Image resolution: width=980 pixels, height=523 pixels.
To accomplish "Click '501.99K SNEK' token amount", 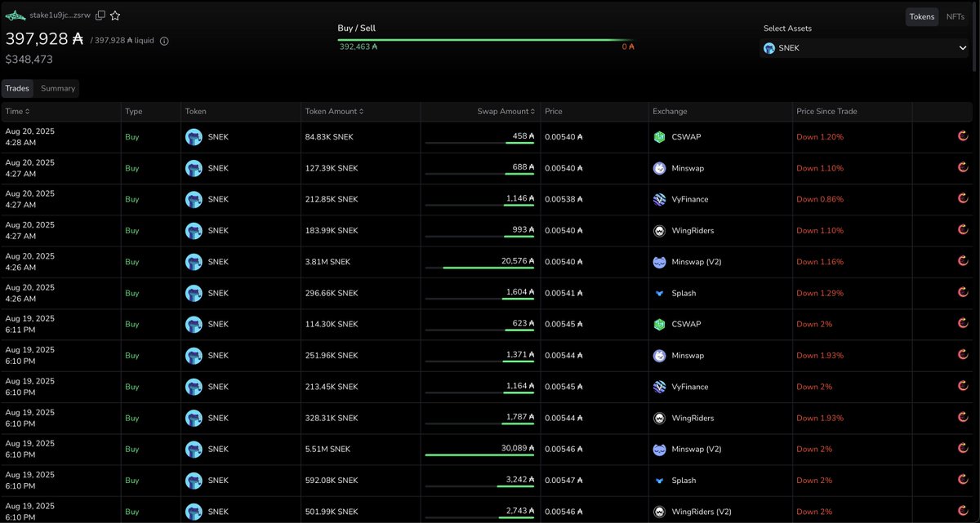I will point(332,512).
